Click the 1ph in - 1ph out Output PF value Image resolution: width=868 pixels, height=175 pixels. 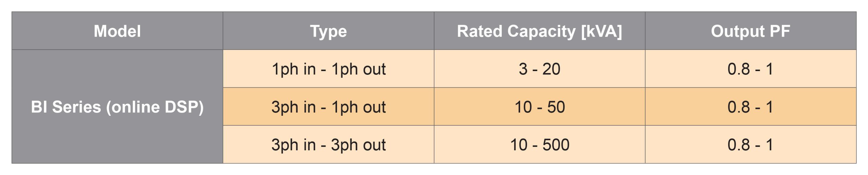click(x=750, y=69)
